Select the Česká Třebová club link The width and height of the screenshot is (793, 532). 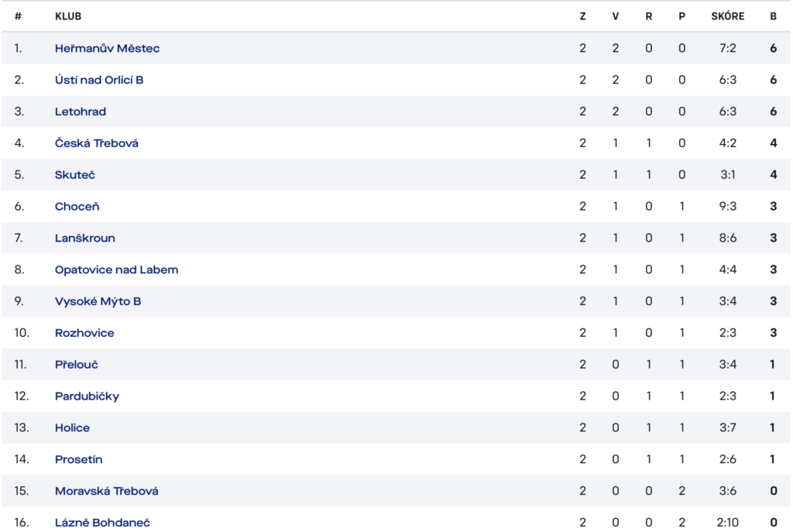(97, 143)
